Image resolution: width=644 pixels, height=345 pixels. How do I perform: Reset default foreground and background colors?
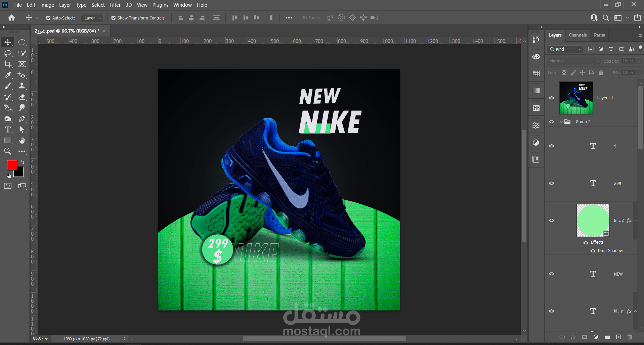[x=9, y=176]
